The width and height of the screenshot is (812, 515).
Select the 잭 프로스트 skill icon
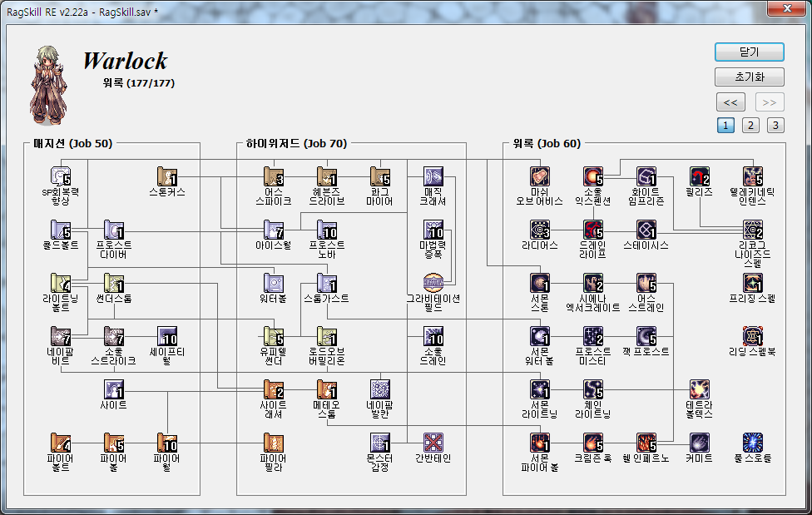pyautogui.click(x=646, y=337)
